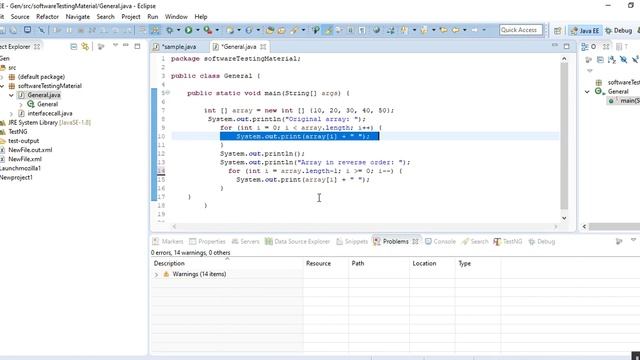Image resolution: width=640 pixels, height=360 pixels.
Task: Click the Debug bug icon in toolbar
Action: 169,30
